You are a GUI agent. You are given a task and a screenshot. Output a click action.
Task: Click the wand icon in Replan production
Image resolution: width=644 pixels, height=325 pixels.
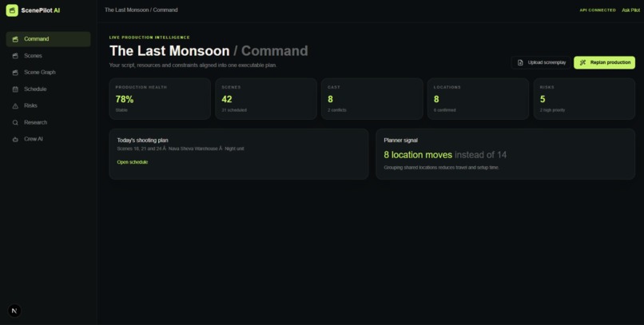582,62
